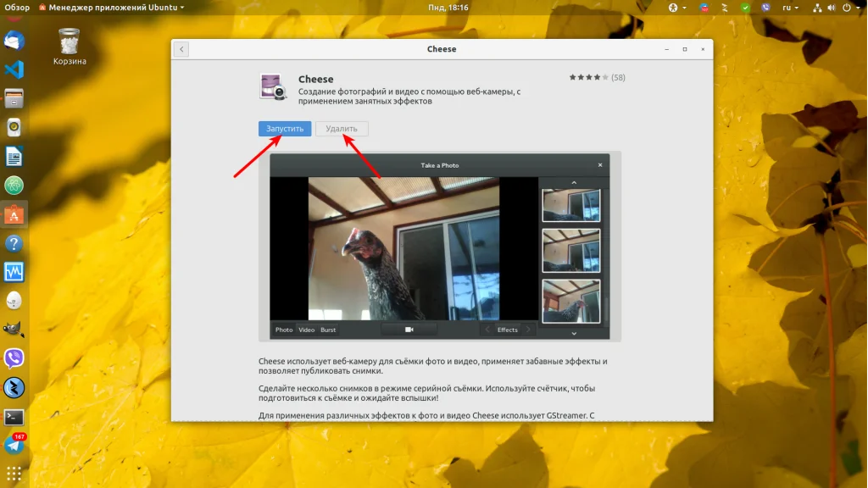Open Thunderbird mail from the dock

14,42
